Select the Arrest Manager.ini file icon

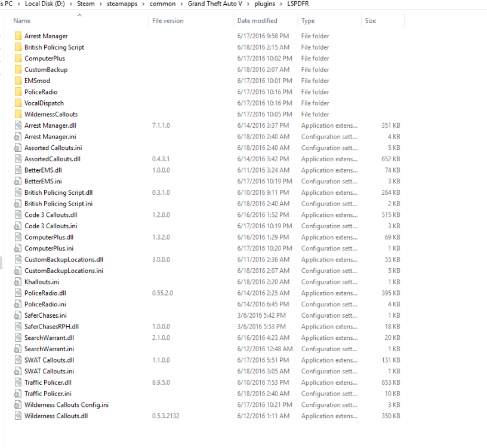pos(18,136)
